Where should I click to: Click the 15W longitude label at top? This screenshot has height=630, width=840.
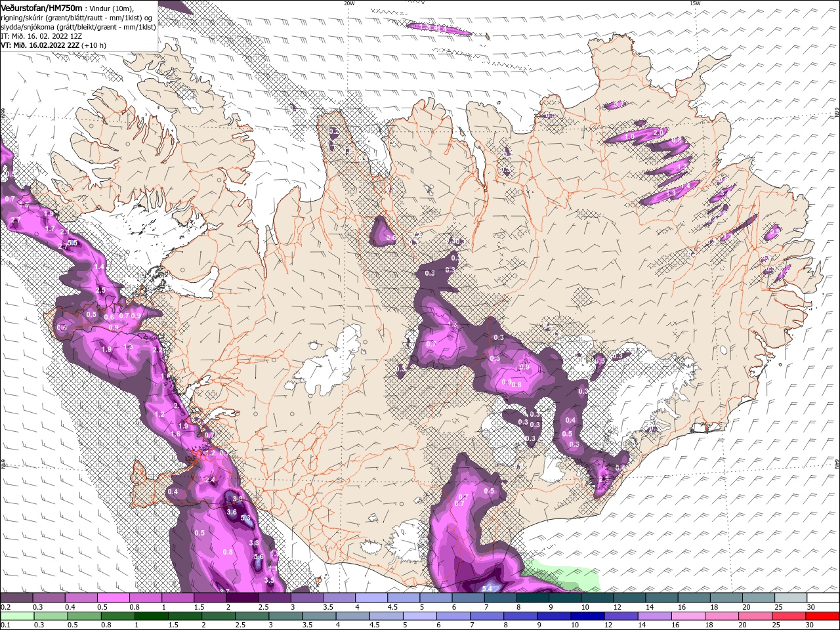(694, 3)
